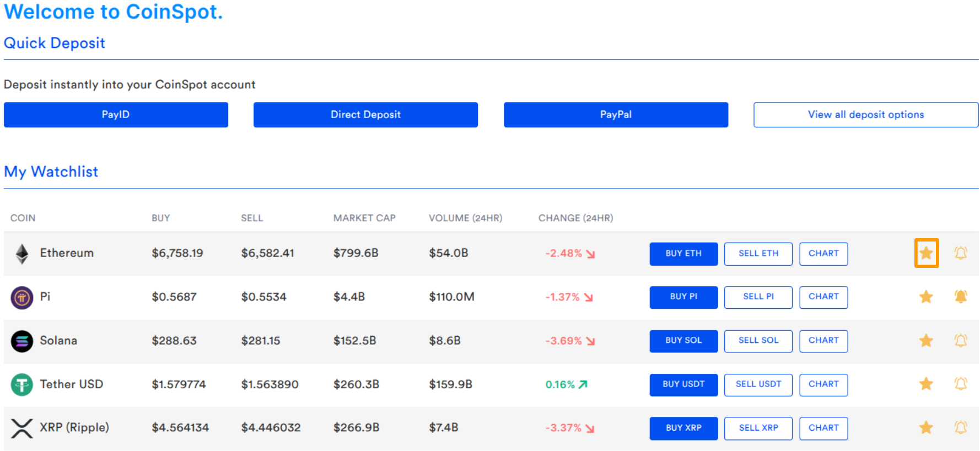Click the XRP (Ripple) coin name
This screenshot has width=980, height=451.
[74, 427]
